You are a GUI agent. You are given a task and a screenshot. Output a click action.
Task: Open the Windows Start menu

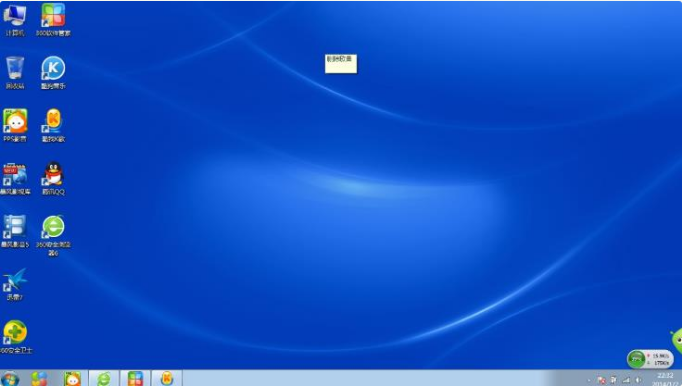point(10,379)
